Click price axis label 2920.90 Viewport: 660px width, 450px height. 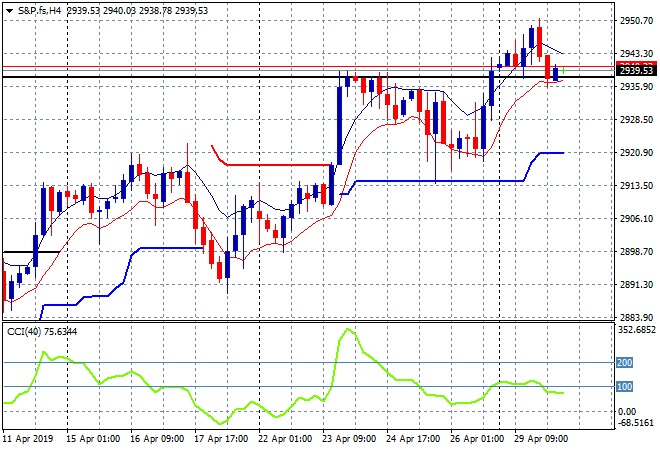[x=636, y=152]
